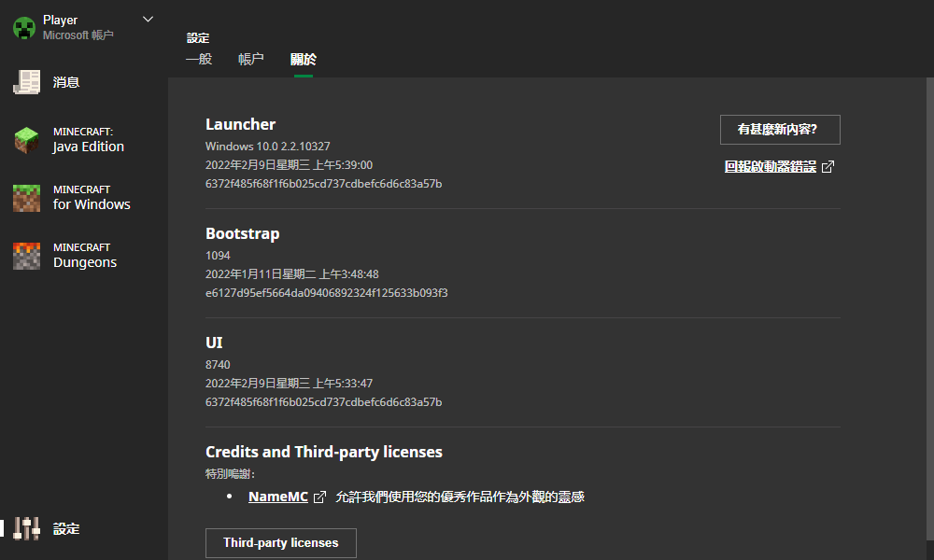Open the 回報啟動器錯誤 link
934x560 pixels.
tap(771, 167)
